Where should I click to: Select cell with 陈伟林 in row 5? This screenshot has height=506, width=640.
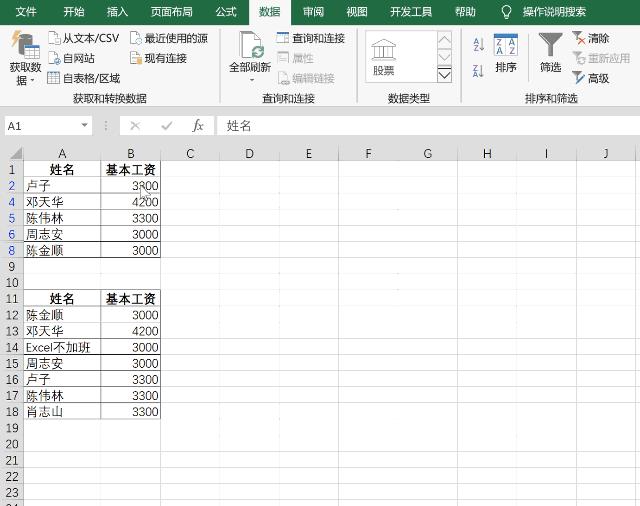pyautogui.click(x=62, y=218)
